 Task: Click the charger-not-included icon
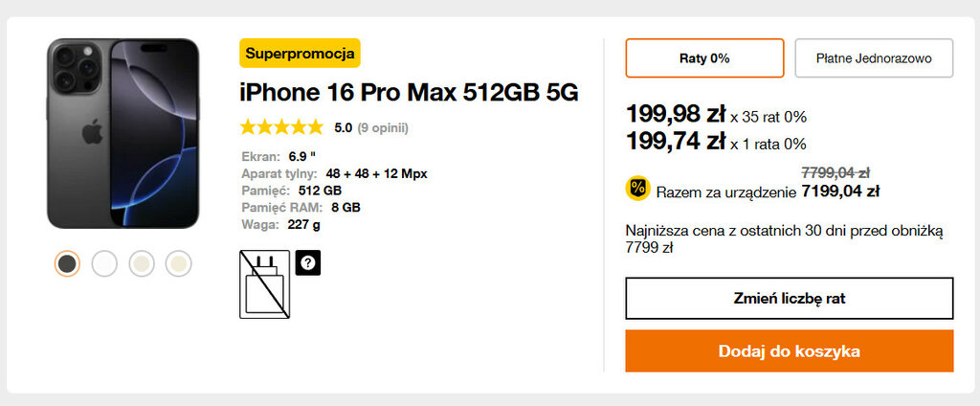[x=263, y=283]
